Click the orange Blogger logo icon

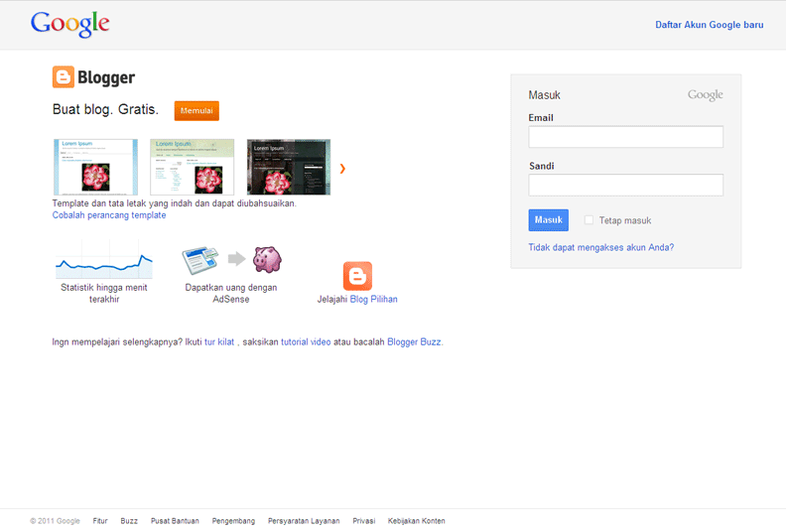[64, 77]
